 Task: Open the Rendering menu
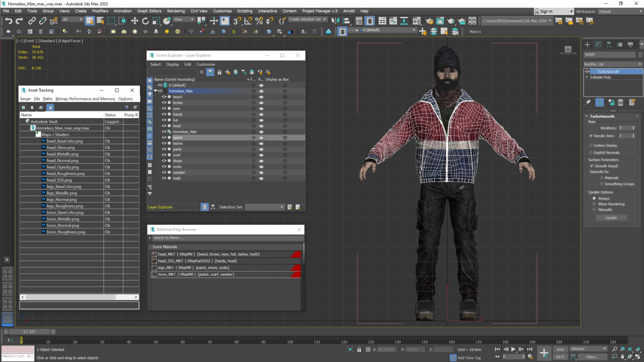[x=176, y=11]
